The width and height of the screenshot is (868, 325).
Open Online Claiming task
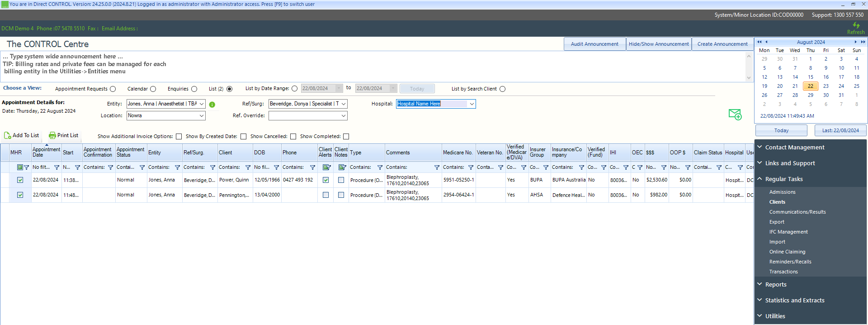point(788,252)
